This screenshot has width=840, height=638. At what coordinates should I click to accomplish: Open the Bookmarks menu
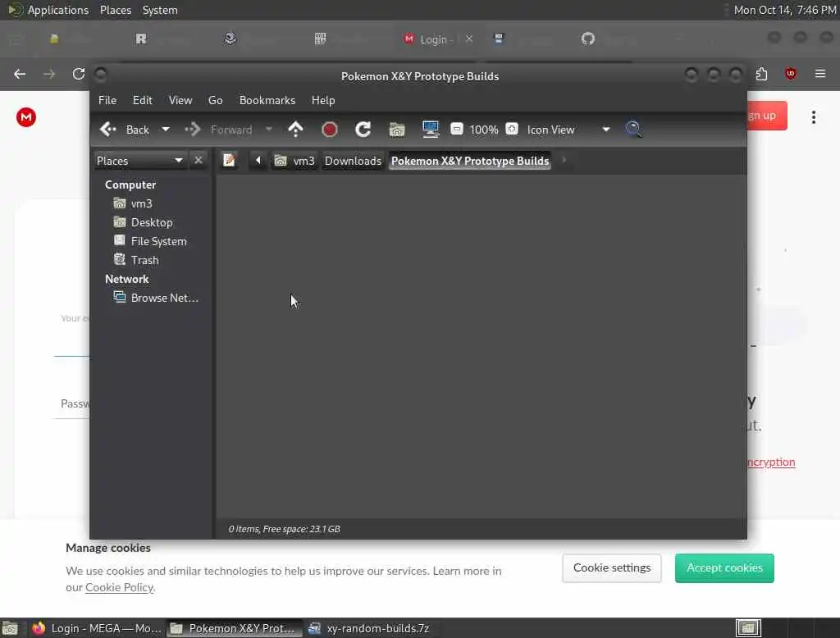click(267, 100)
